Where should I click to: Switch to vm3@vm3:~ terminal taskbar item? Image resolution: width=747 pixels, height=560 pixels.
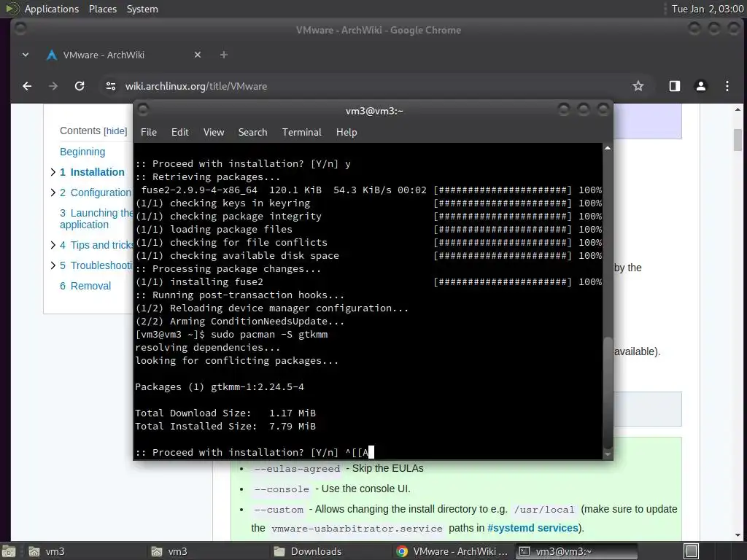coord(576,551)
